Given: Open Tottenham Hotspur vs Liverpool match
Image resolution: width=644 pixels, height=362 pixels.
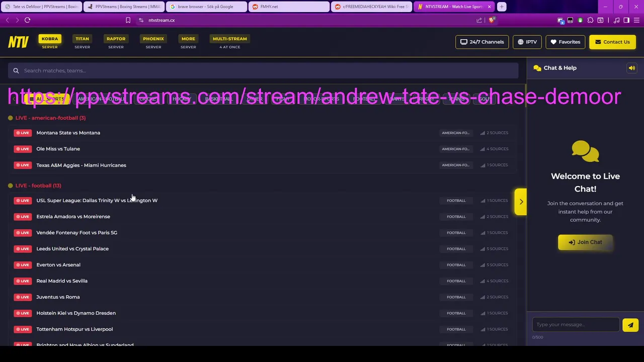Looking at the screenshot, I should [x=74, y=329].
